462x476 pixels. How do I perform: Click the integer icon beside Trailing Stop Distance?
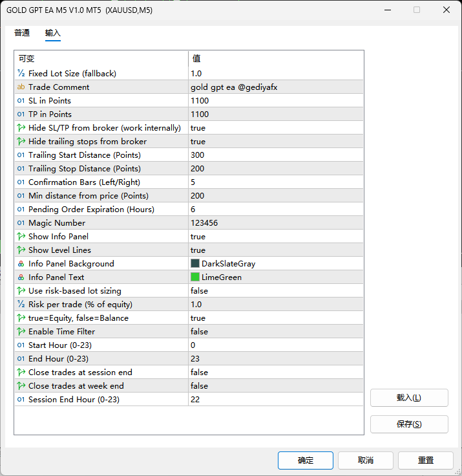tap(21, 169)
